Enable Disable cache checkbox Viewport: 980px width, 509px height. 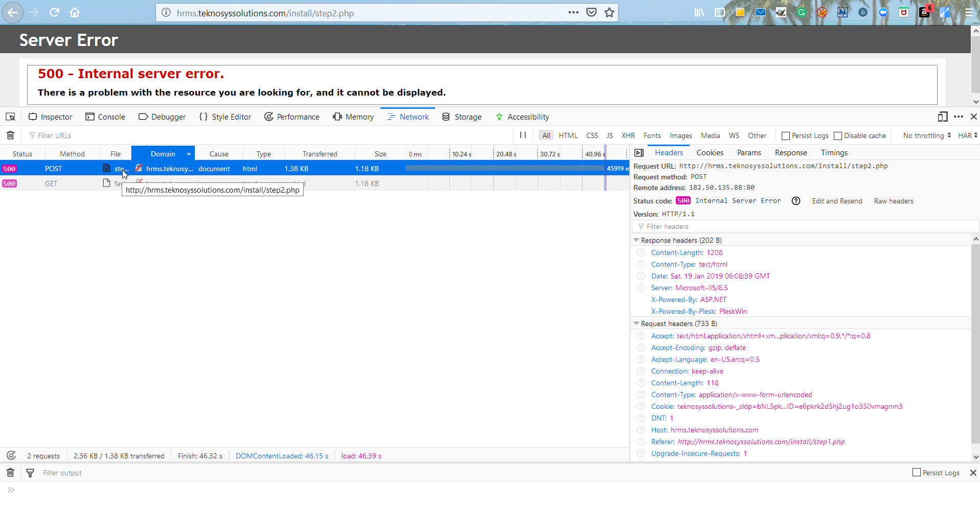(838, 135)
